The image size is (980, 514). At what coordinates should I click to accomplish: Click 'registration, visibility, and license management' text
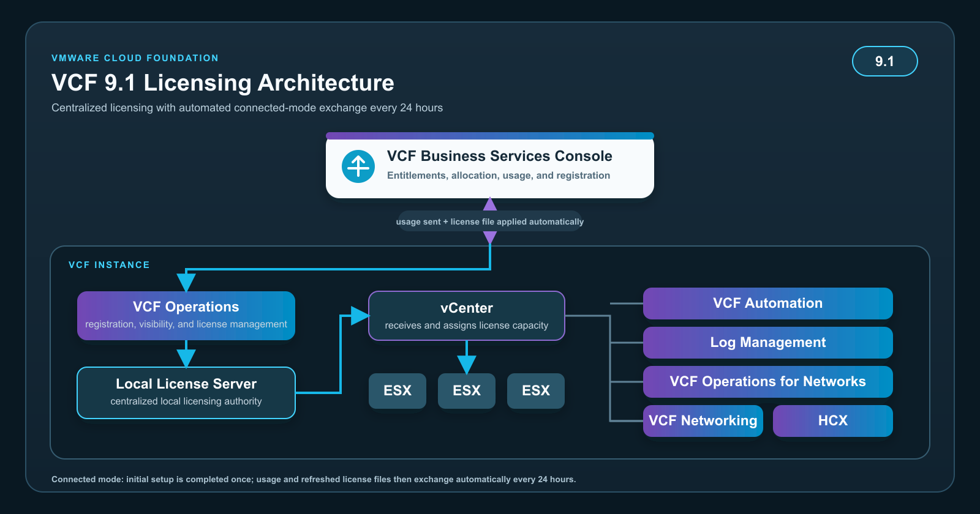point(186,324)
